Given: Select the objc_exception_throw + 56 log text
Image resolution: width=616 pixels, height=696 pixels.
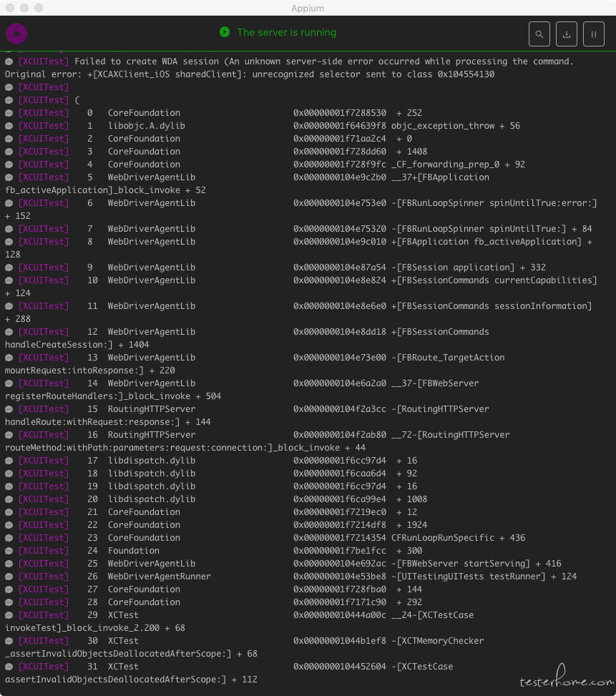Looking at the screenshot, I should point(456,126).
